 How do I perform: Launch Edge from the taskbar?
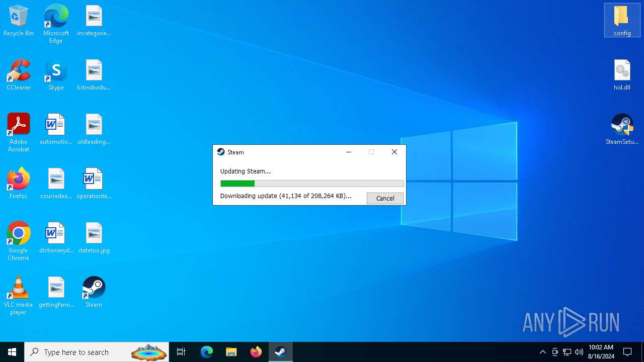[207, 352]
